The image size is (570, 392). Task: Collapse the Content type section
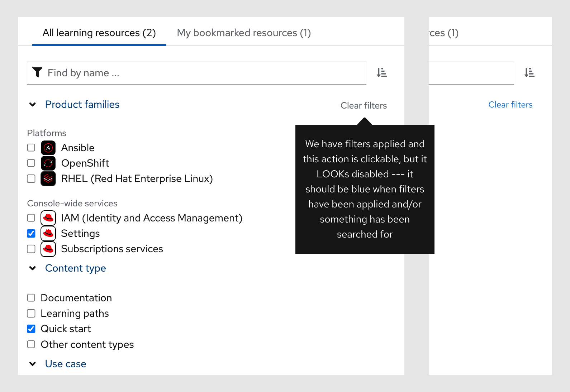33,268
